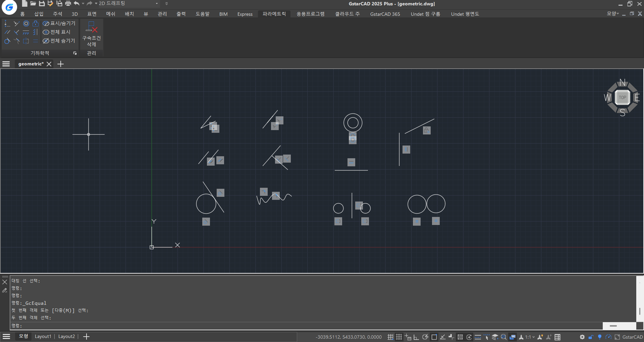Image resolution: width=644 pixels, height=342 pixels.
Task: Select the Symmetric constraint tool
Action: pyautogui.click(x=26, y=41)
